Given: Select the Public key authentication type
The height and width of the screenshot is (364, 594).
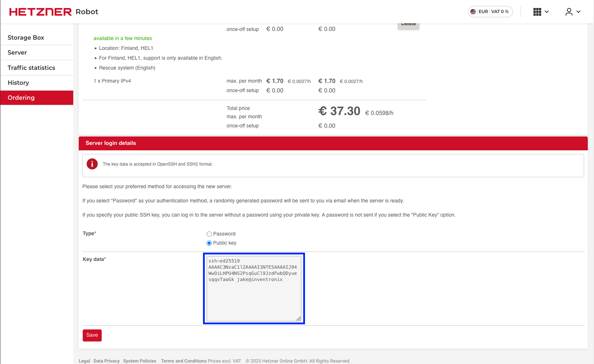Looking at the screenshot, I should (209, 243).
